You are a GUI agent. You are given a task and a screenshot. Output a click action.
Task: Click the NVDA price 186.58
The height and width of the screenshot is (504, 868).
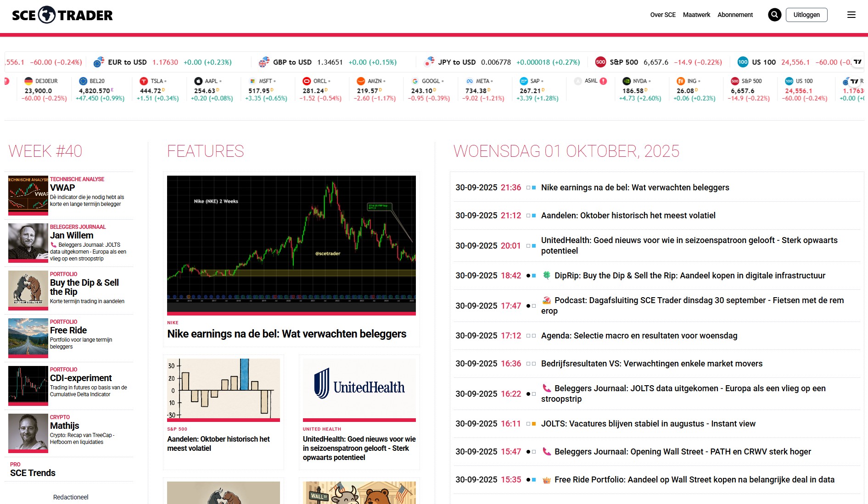point(633,91)
